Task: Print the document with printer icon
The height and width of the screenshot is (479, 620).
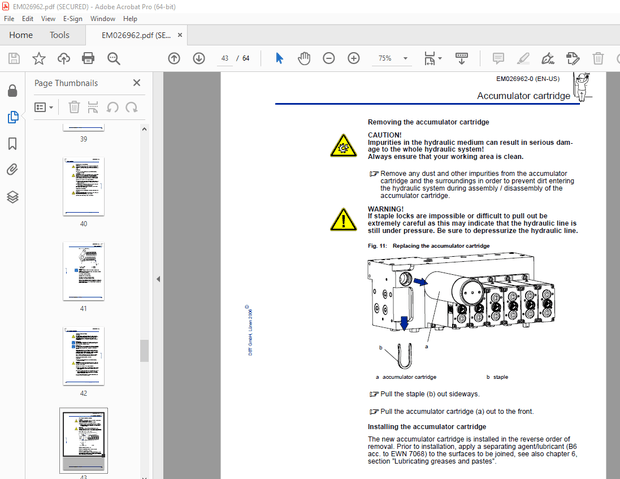Action: coord(88,59)
